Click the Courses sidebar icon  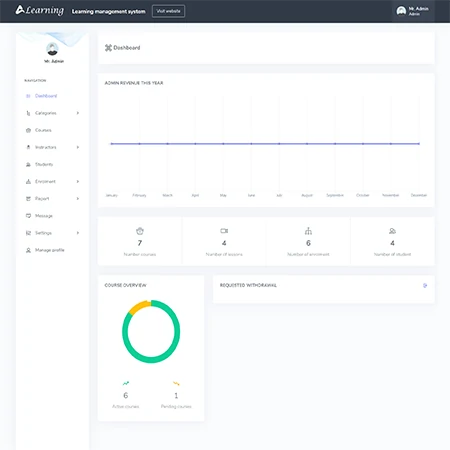point(28,130)
